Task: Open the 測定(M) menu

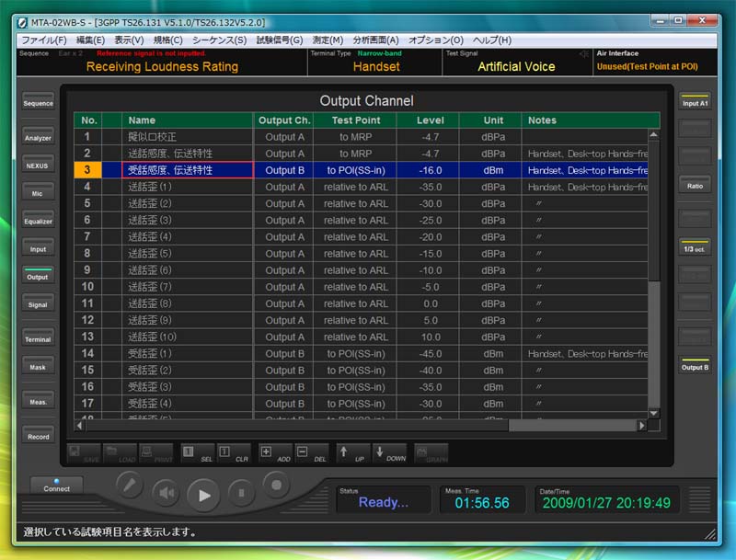Action: coord(328,40)
